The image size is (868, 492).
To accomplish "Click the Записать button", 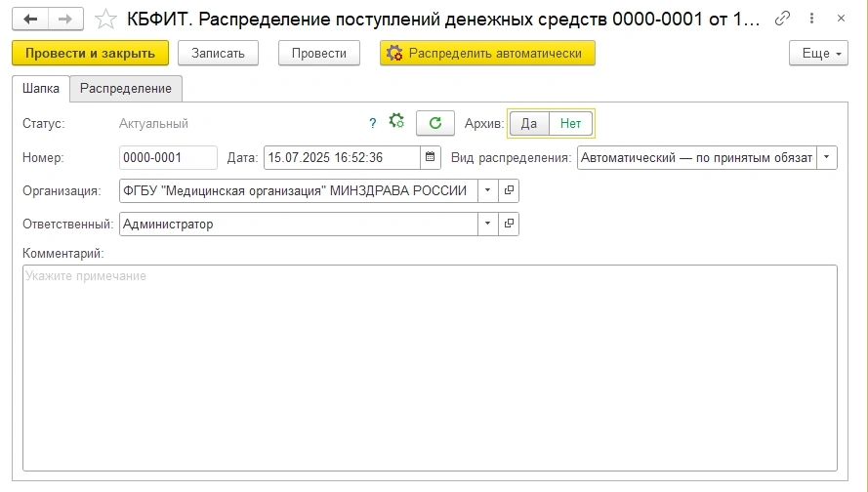I will pos(218,53).
